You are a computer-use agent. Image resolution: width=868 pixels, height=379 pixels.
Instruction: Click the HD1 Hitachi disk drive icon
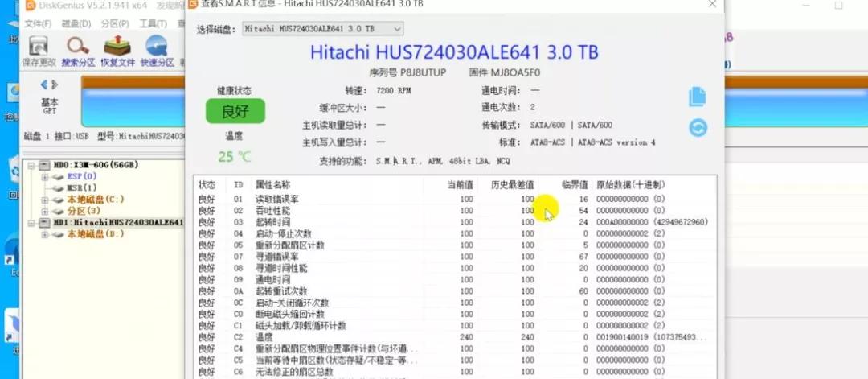click(x=45, y=223)
